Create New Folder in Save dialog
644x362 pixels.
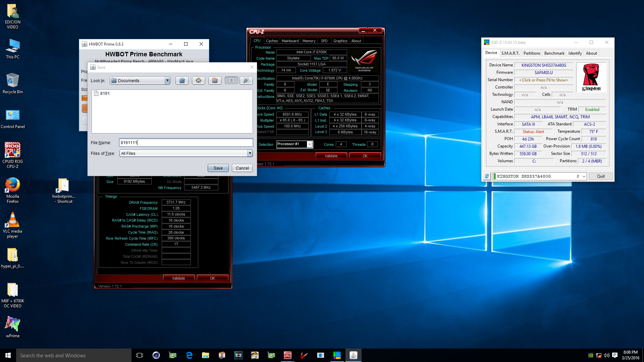point(215,80)
